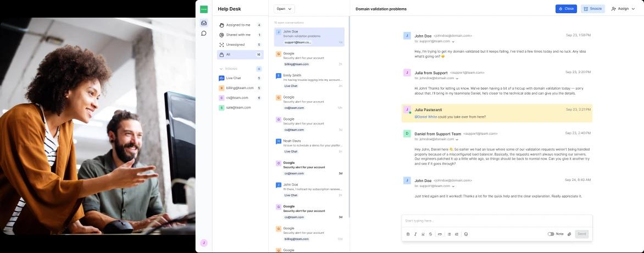Click the blue Close conversation button
The image size is (644, 253).
click(x=566, y=9)
